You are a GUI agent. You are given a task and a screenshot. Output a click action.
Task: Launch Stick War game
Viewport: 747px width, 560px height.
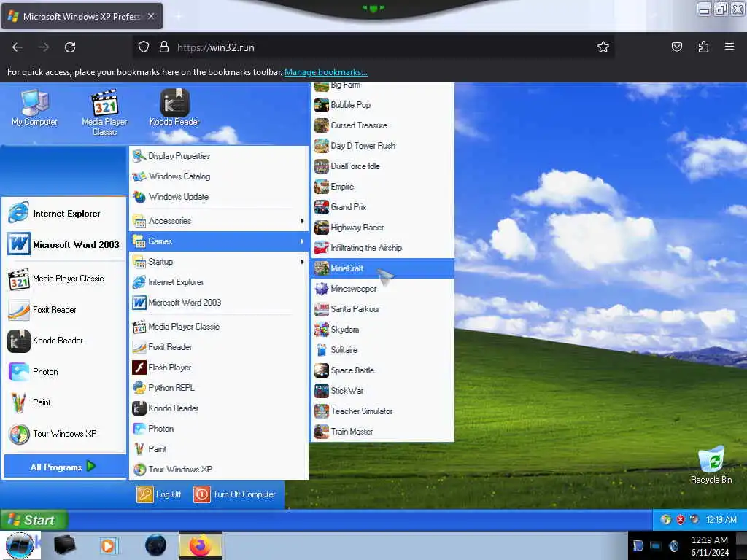tap(382, 391)
